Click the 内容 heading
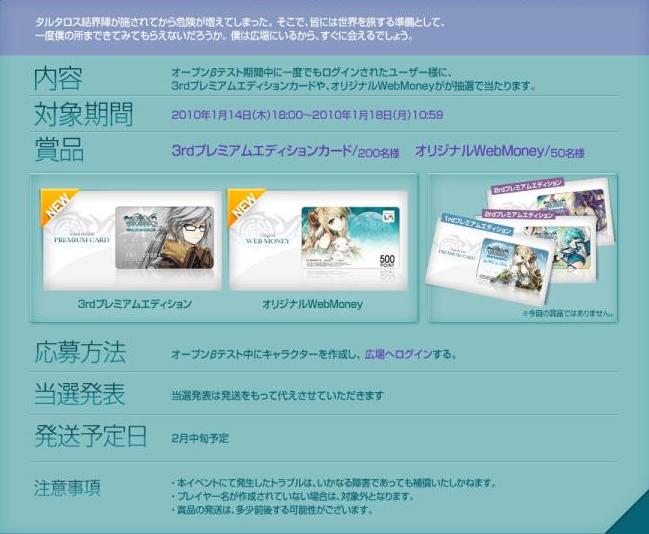Screen dimensions: 649x534 click(x=58, y=79)
